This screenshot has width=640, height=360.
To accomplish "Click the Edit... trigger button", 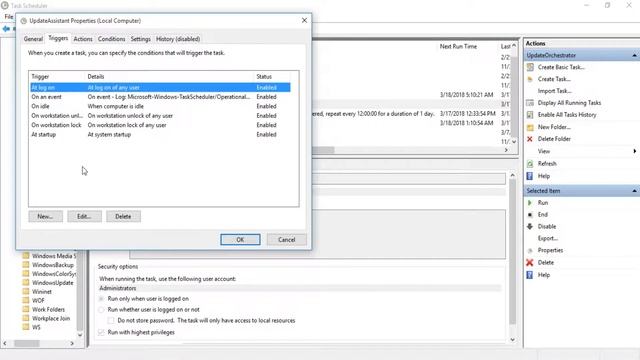I will tap(84, 216).
